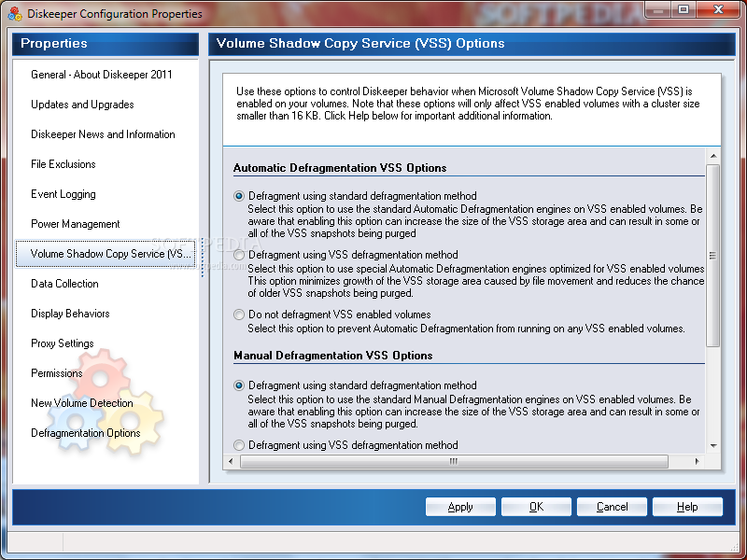Click Cancel to discard changes
747x560 pixels.
[x=612, y=507]
